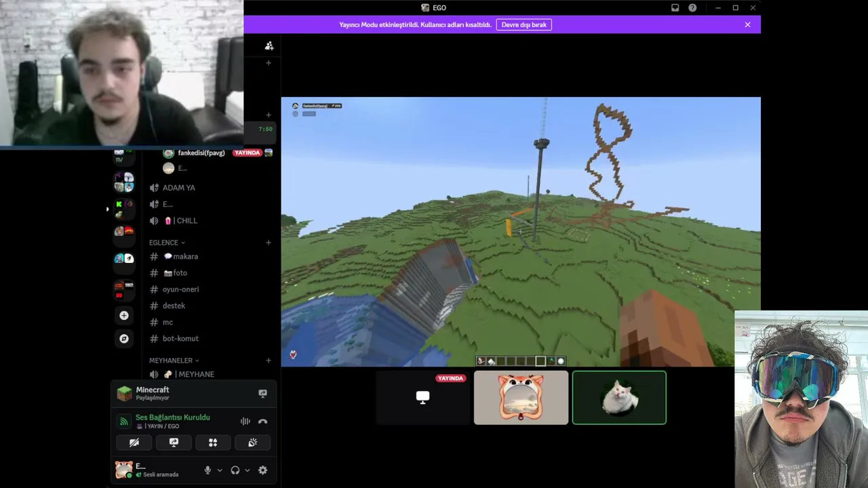Add a server with the plus icon
Viewport: 868px width, 488px height.
coord(123,315)
